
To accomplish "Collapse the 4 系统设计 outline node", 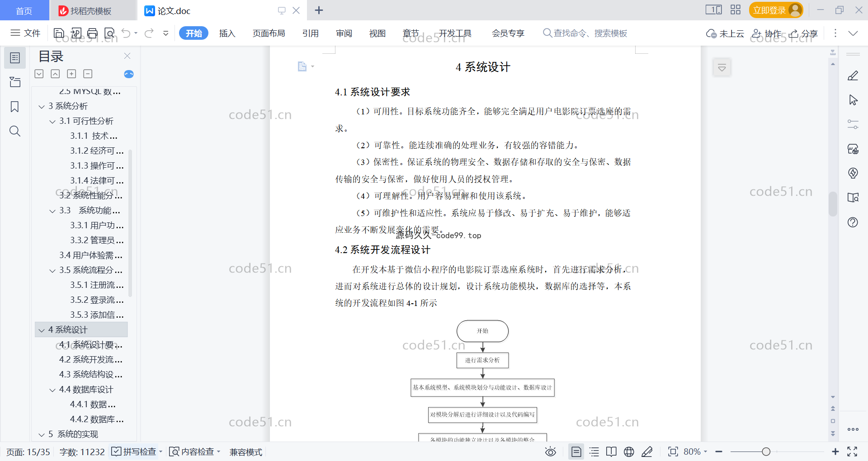I will click(x=42, y=330).
